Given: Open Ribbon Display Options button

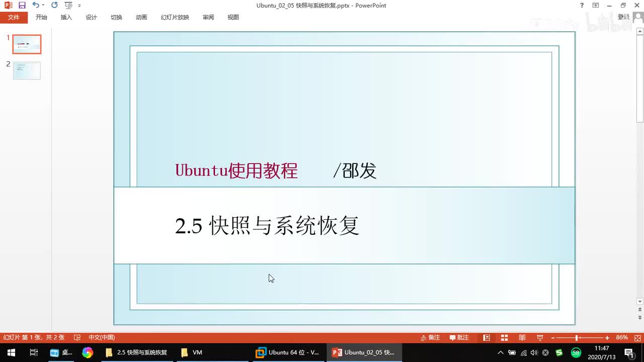Looking at the screenshot, I should pos(596,5).
